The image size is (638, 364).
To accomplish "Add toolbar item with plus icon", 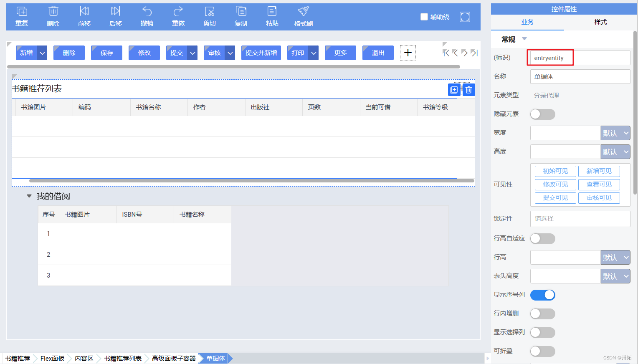I will [x=408, y=53].
